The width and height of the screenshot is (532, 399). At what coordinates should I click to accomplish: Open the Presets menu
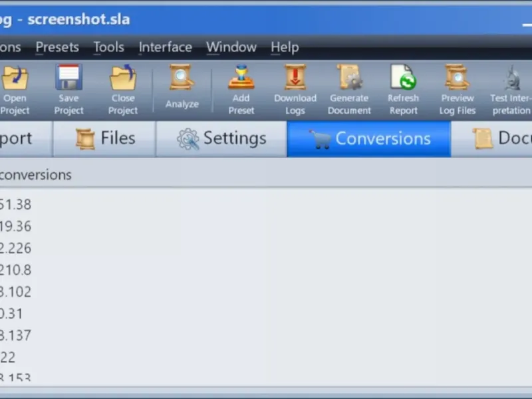coord(57,47)
